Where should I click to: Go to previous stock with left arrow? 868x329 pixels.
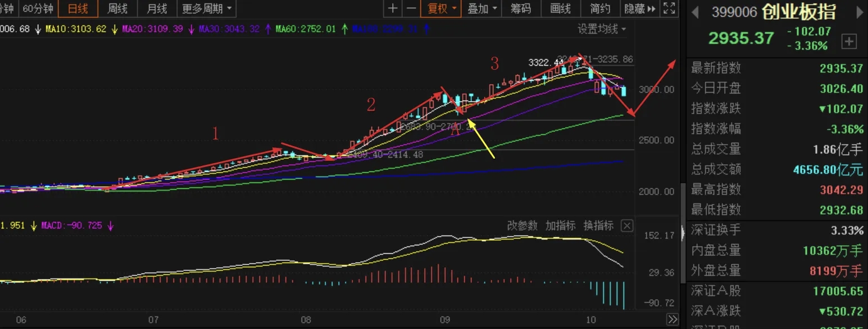[695, 12]
